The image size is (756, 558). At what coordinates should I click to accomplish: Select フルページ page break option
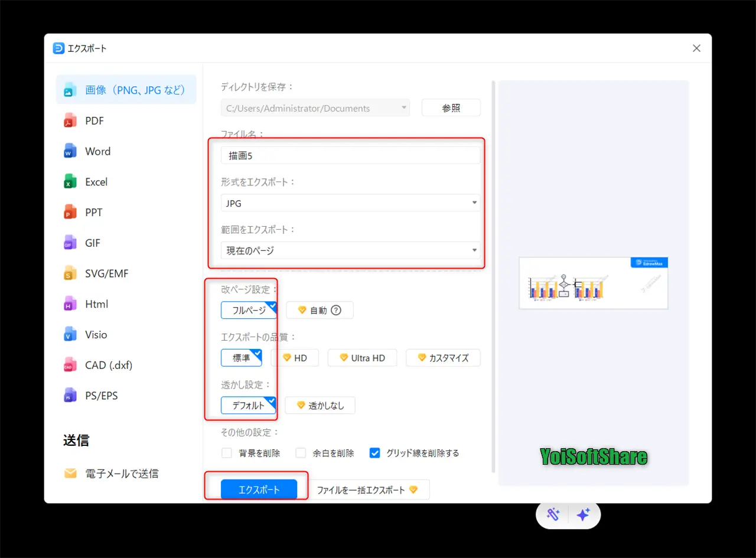[x=249, y=310]
